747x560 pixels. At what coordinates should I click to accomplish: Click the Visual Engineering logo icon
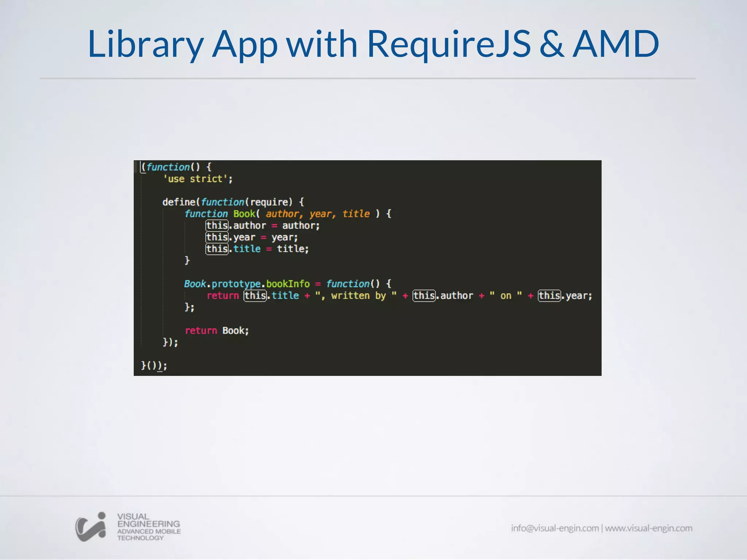tap(91, 527)
